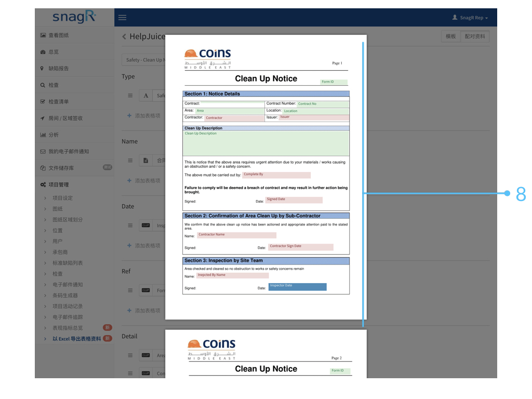Click the envelope icon beside 我的电子邮件通知

click(x=43, y=151)
